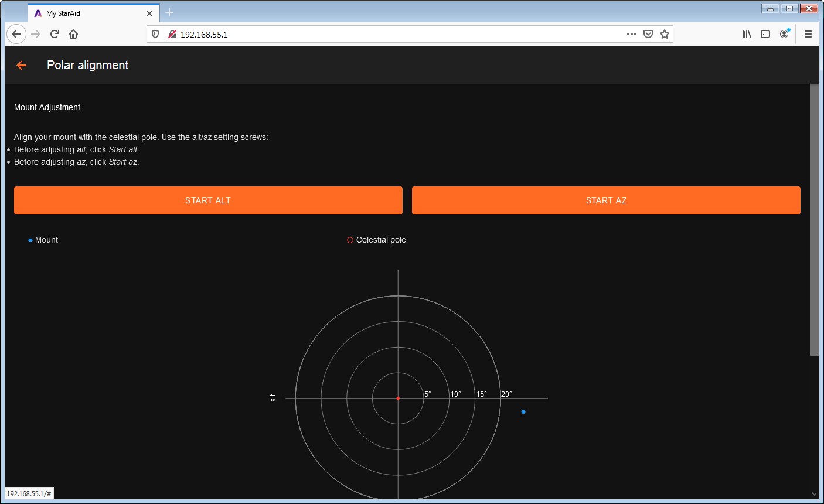The image size is (824, 504).
Task: Open a new tab with plus button
Action: pos(169,12)
